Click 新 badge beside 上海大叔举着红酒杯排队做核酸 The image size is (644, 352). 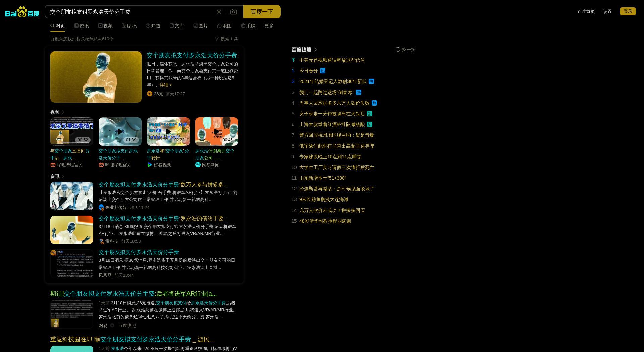point(370,124)
